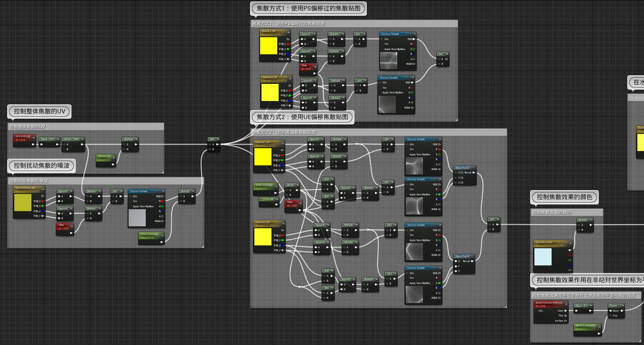This screenshot has height=345, width=644.
Task: Collapse the first Texture Sample in method 2 box
Action: [439, 140]
